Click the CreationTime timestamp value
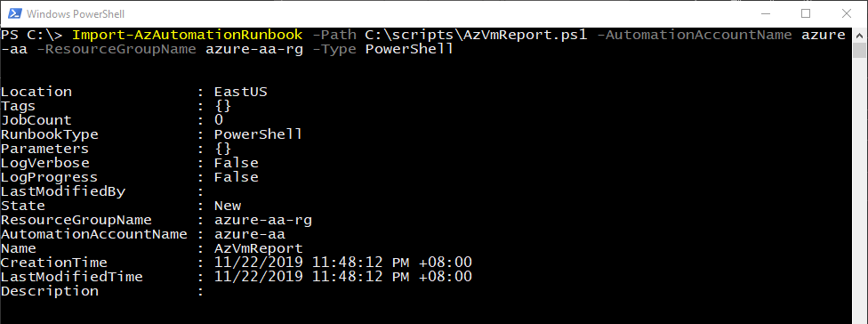The image size is (868, 324). [x=342, y=263]
